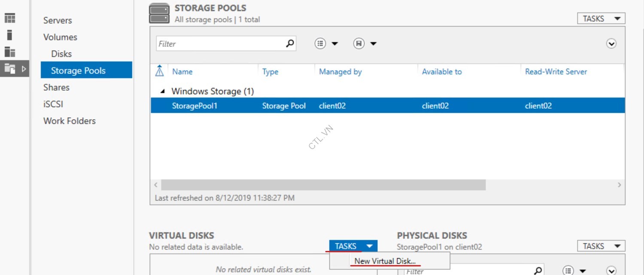
Task: Switch to the Shares page in the sidebar
Action: click(x=56, y=87)
